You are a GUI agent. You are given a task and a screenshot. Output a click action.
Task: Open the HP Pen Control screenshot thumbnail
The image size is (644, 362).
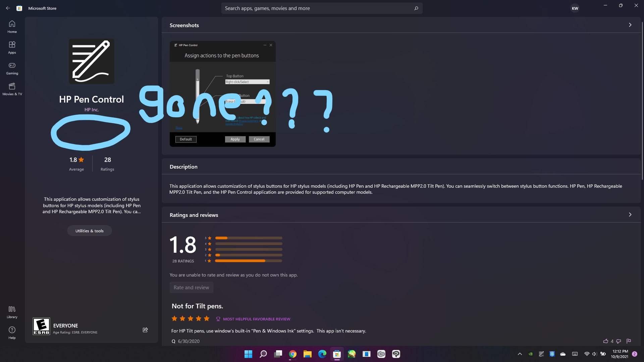coord(222,94)
